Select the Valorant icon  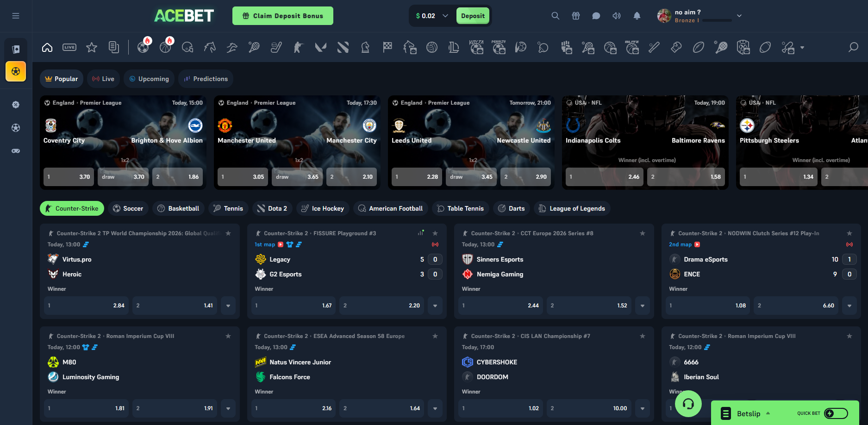(x=321, y=47)
